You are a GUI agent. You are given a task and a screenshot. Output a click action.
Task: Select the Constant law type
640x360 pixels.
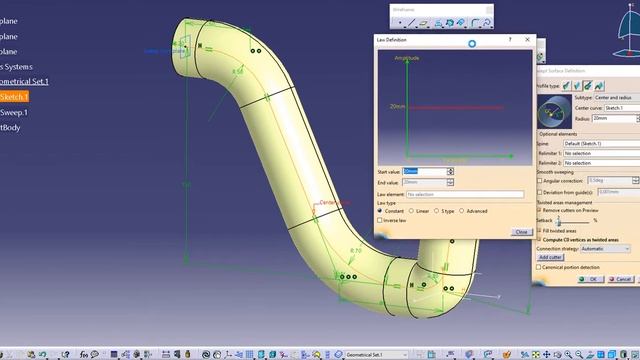click(x=380, y=211)
